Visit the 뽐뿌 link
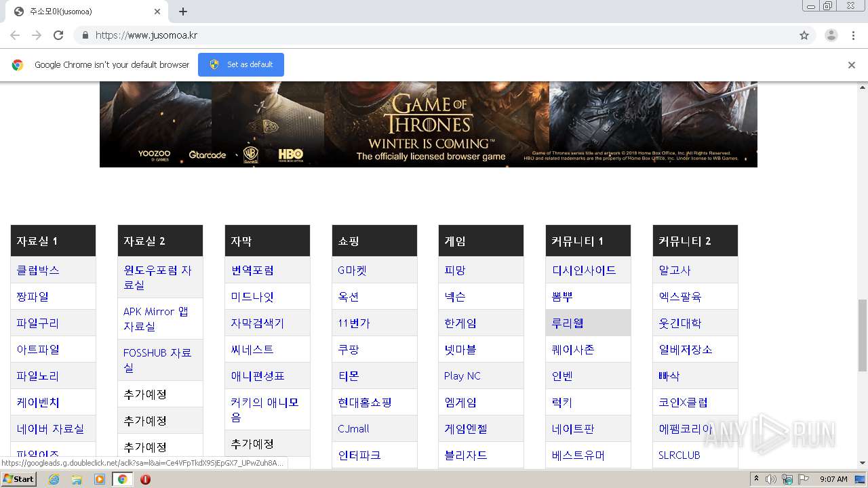This screenshot has width=868, height=488. pyautogui.click(x=562, y=296)
